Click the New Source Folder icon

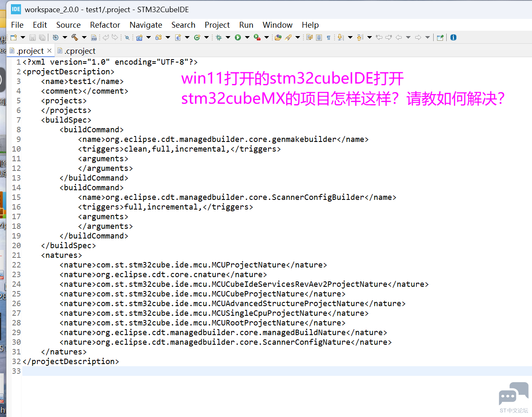point(158,37)
